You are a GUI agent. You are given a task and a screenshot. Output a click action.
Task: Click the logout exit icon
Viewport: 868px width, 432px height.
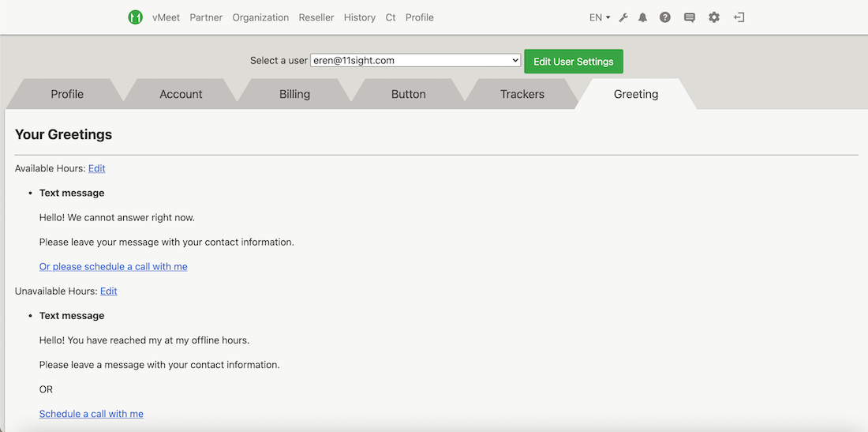(739, 17)
